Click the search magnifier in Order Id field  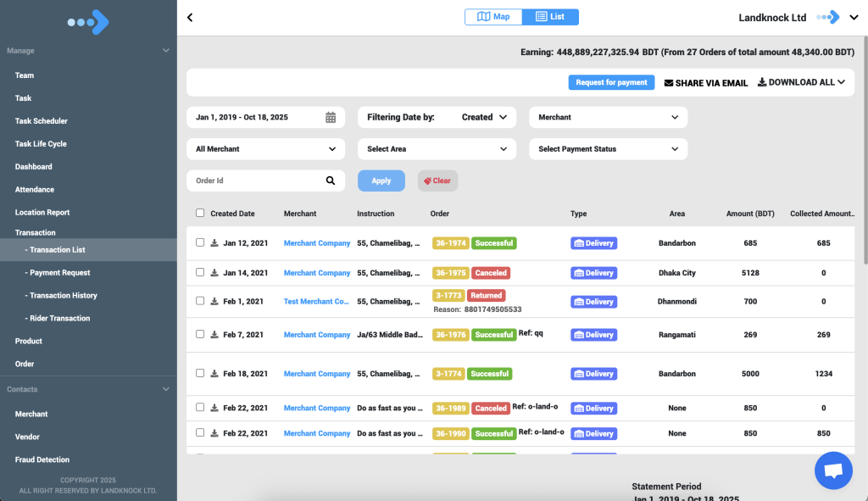331,181
